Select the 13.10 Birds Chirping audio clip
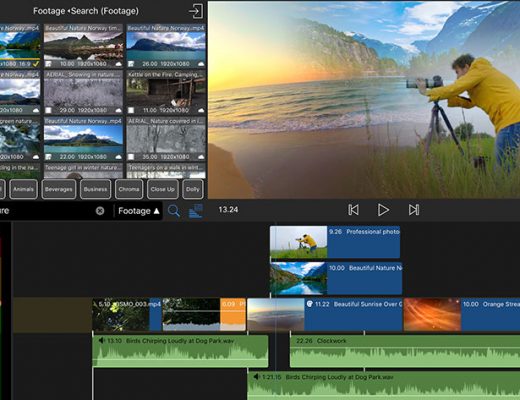 (x=180, y=352)
